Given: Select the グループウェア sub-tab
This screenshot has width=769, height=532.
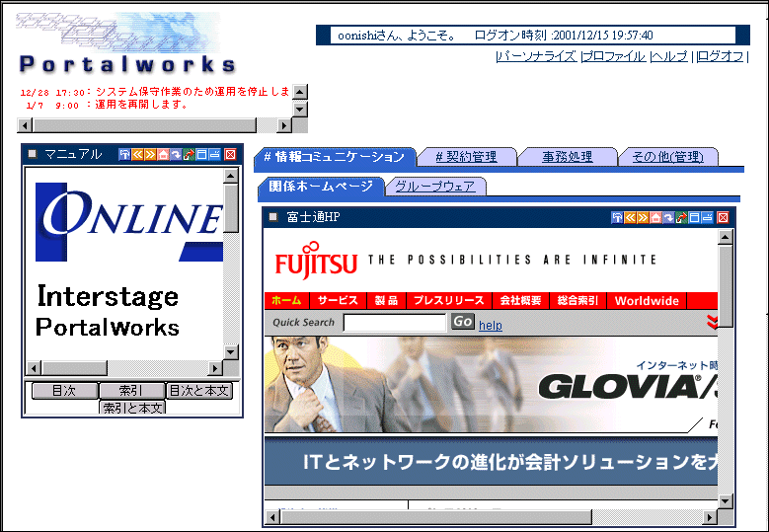Looking at the screenshot, I should coord(435,187).
